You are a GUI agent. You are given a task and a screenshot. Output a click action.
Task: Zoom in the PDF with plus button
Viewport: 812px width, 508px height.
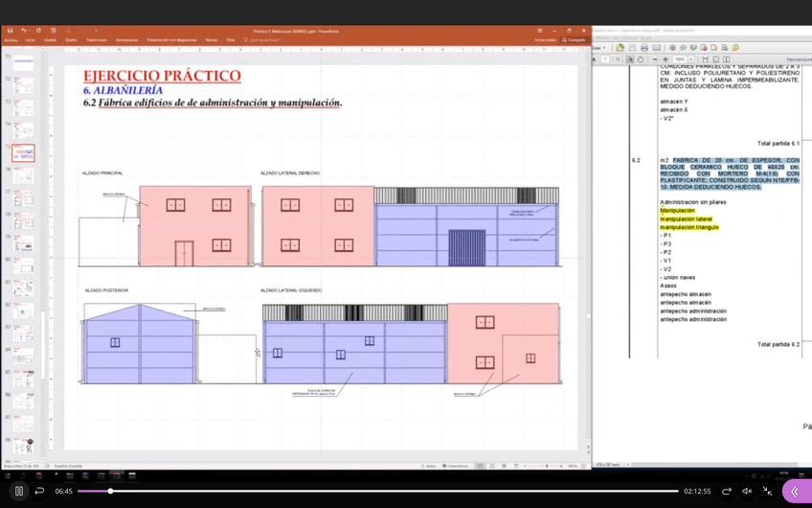click(665, 59)
